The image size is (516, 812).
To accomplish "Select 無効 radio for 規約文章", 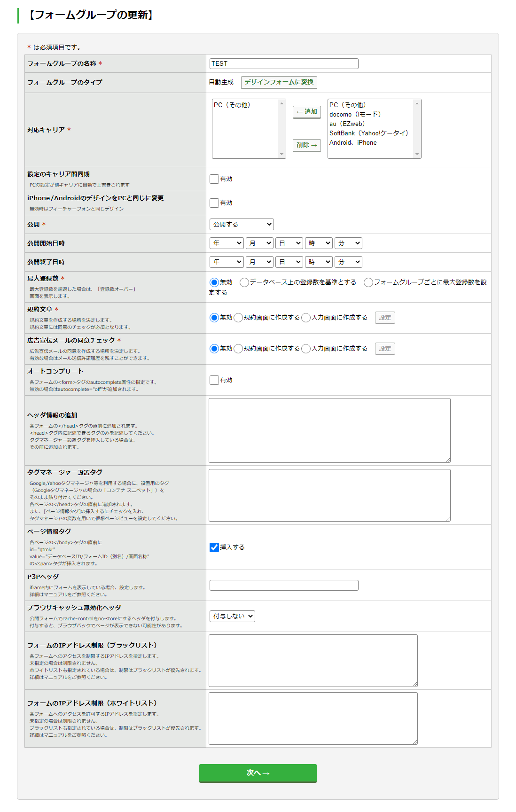I will click(x=214, y=318).
